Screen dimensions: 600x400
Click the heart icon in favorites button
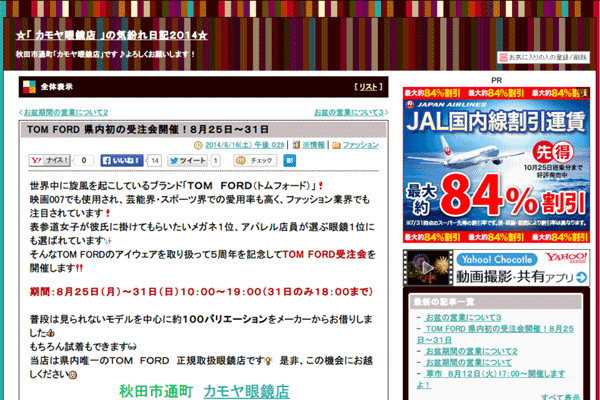click(x=504, y=57)
